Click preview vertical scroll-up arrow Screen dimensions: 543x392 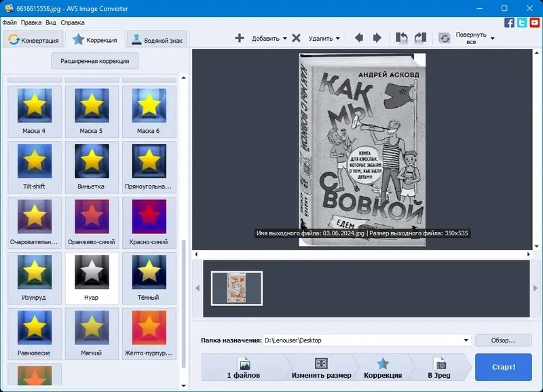537,53
